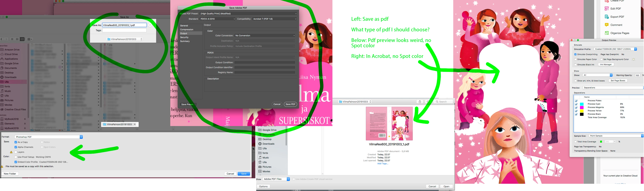Open the Compatibility Acrobat 7 dropdown
Screen dimensions: 644x191
pos(274,19)
